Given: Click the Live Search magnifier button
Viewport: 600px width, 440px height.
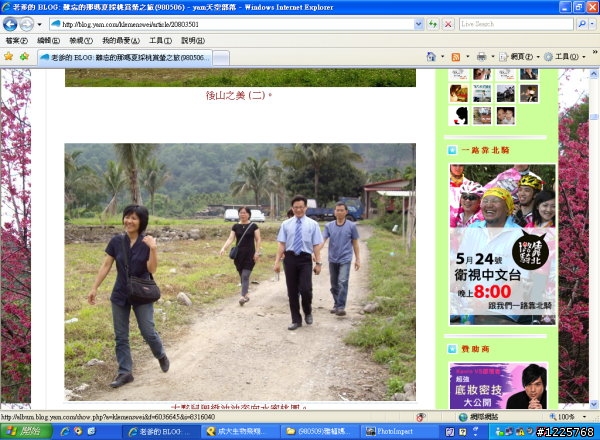Looking at the screenshot, I should point(582,24).
